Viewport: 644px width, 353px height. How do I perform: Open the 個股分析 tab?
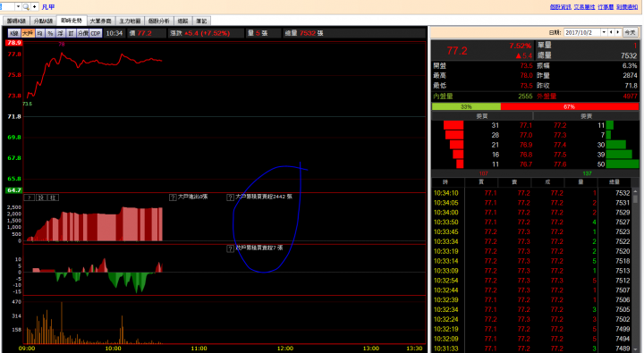(159, 21)
